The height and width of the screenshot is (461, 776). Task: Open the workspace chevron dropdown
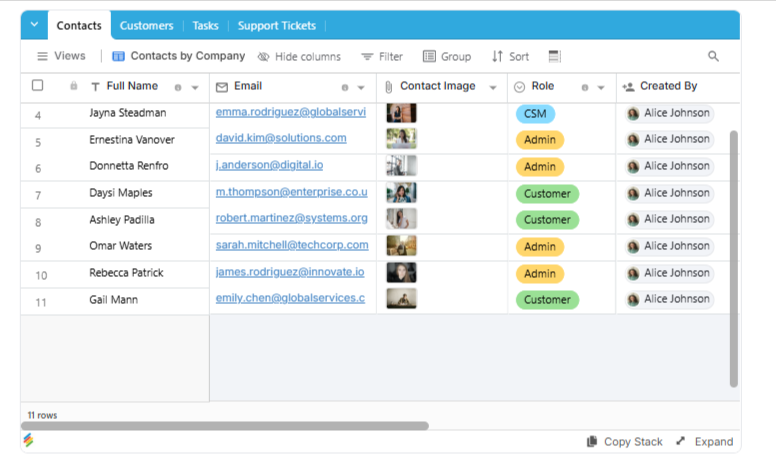point(34,24)
